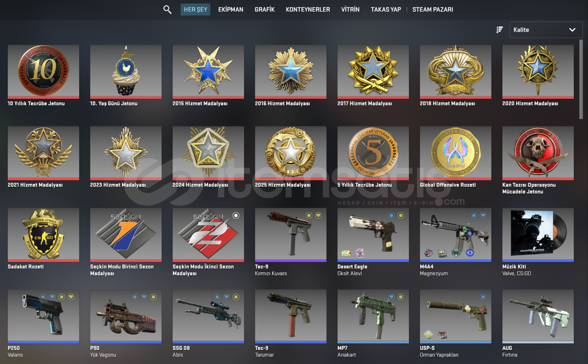Image resolution: width=588 pixels, height=364 pixels.
Task: Select the Sadakat Rozeti badge
Action: point(43,235)
